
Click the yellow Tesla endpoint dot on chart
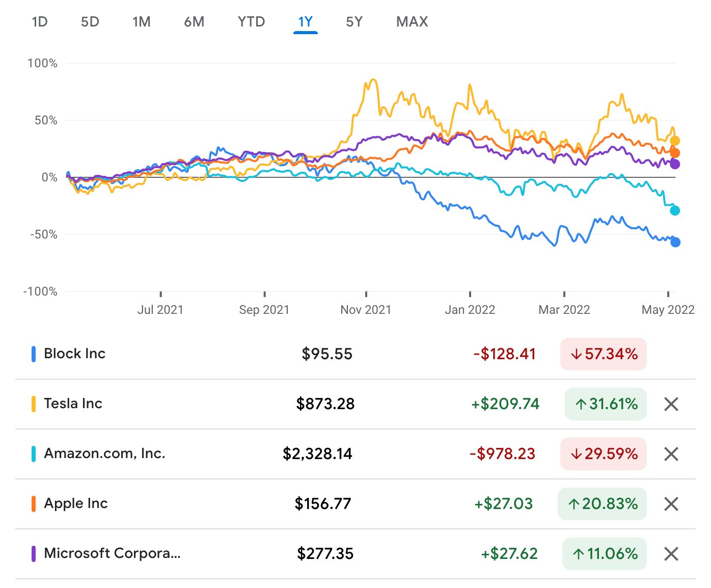pos(675,141)
